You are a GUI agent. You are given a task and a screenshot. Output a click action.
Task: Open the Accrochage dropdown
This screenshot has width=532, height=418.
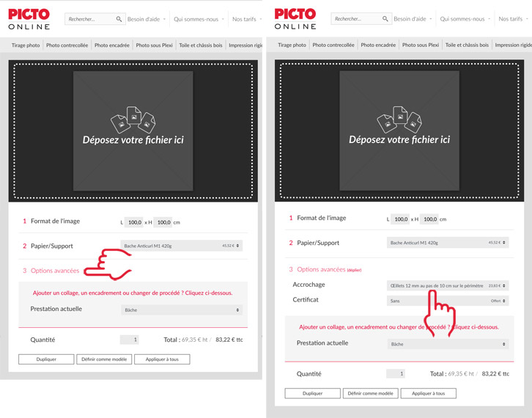(447, 285)
